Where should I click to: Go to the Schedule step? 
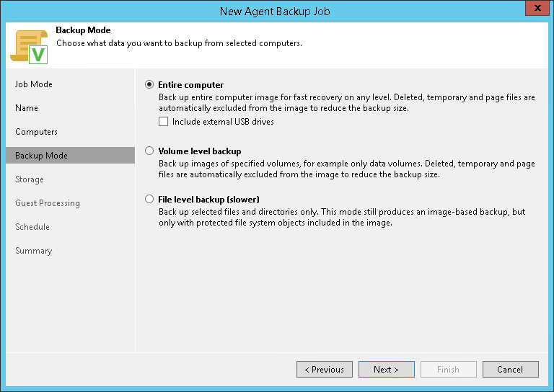[x=32, y=227]
